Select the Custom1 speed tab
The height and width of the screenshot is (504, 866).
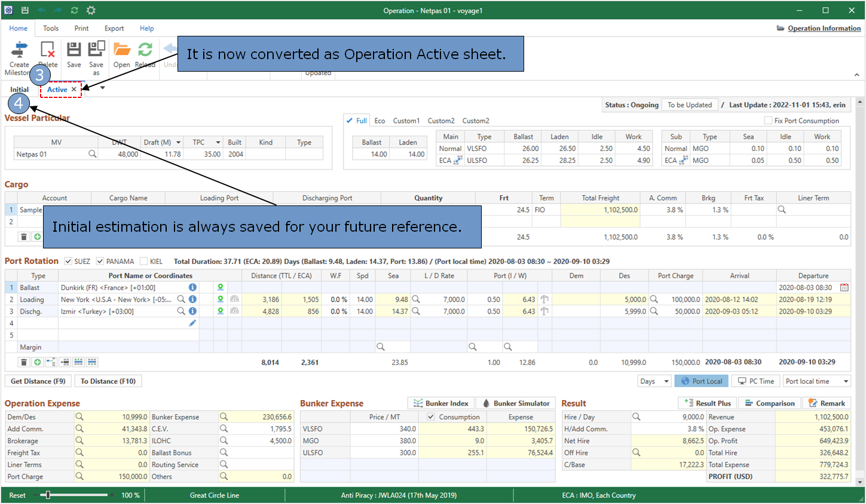(406, 121)
